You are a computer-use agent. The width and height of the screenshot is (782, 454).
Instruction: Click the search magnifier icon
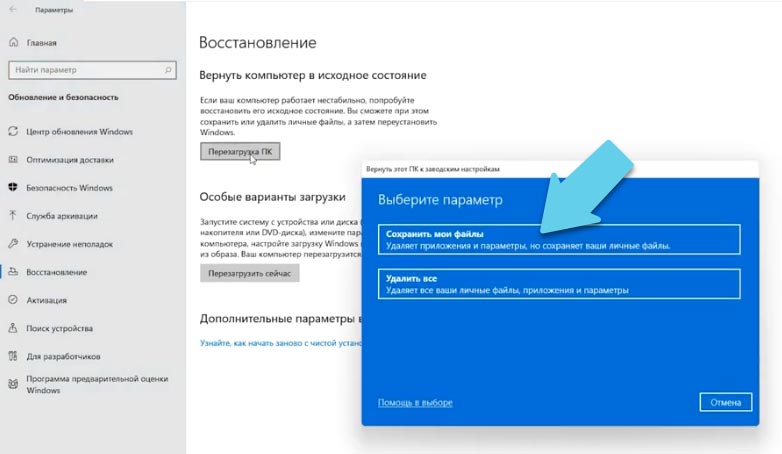pyautogui.click(x=168, y=70)
